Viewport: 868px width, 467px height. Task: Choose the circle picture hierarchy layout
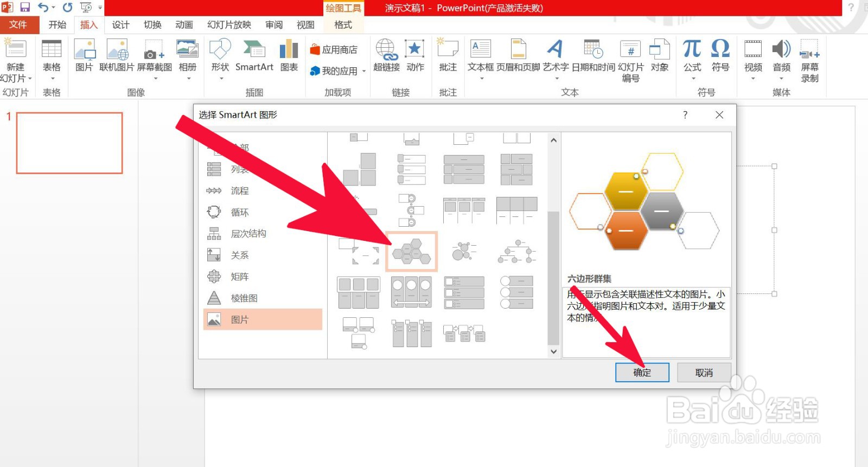[516, 252]
